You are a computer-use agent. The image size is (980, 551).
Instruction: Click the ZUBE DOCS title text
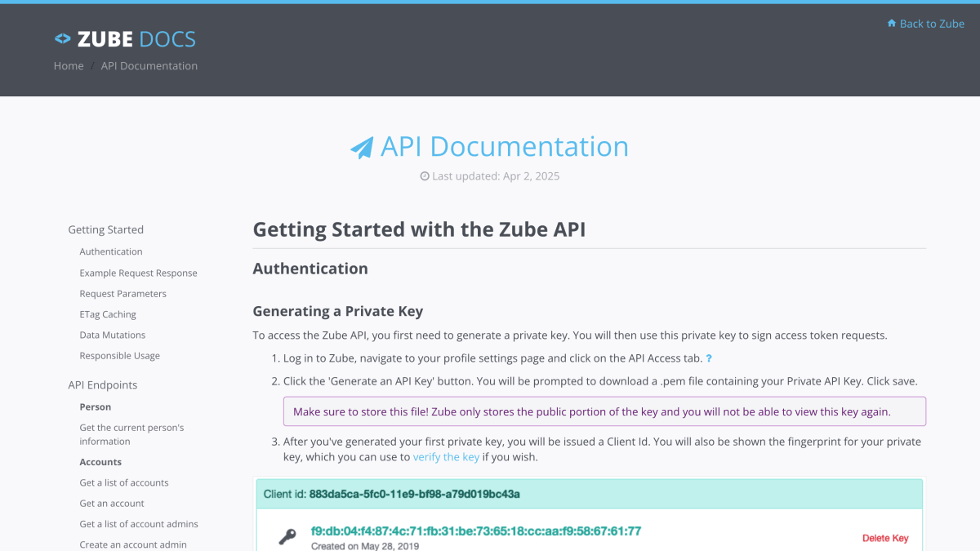pos(136,38)
